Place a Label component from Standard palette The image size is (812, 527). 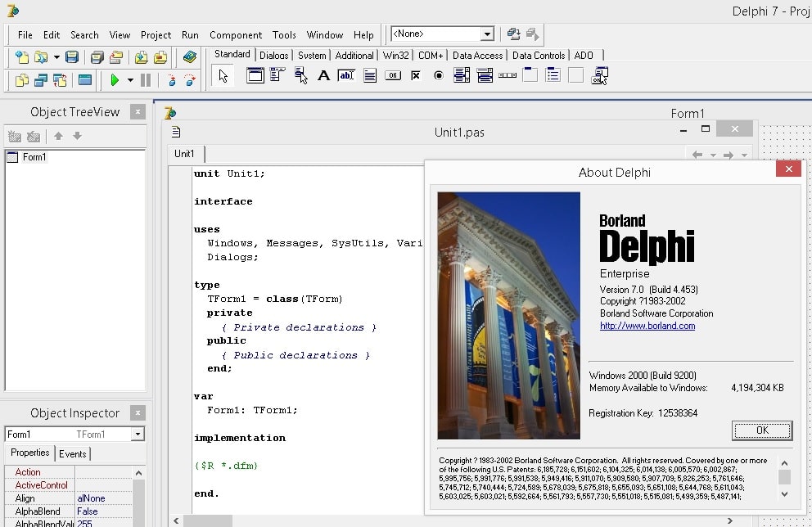coord(323,75)
